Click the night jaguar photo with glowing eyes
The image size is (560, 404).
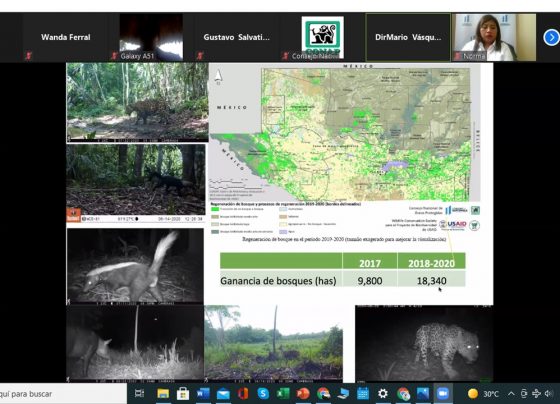[x=424, y=344]
